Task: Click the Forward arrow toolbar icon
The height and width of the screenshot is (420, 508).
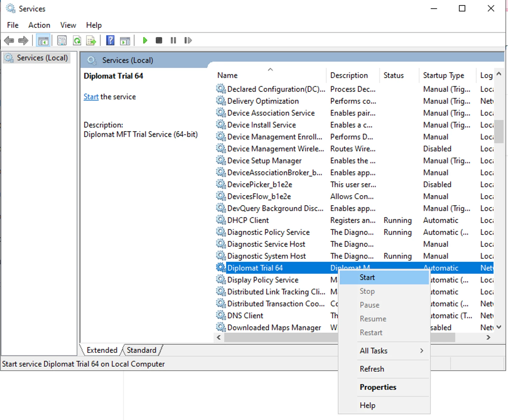Action: pyautogui.click(x=23, y=40)
